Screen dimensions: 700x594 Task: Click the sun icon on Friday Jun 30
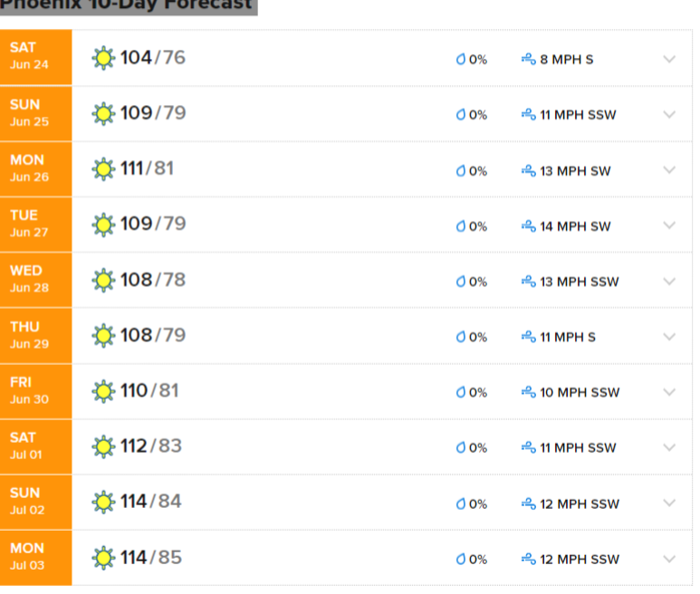[x=103, y=391]
